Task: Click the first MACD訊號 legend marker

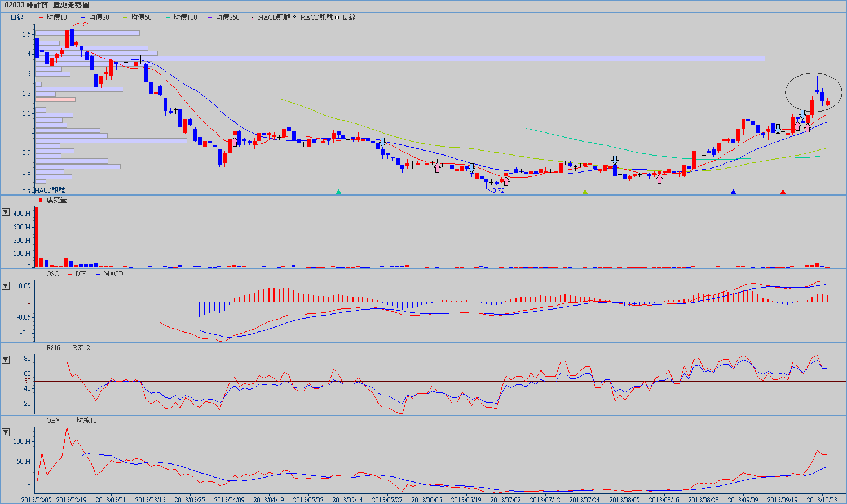Action: coord(252,18)
